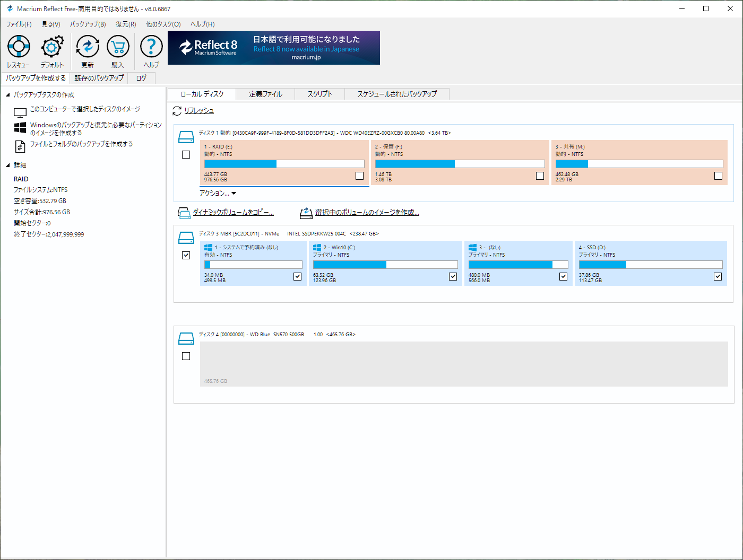Open the バックアップ(B) menu

[x=88, y=24]
